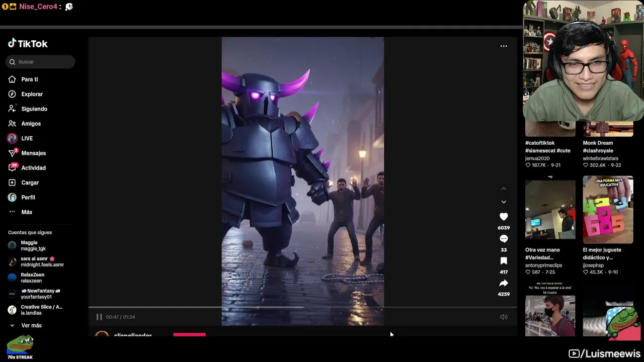Open Mensajes inbox
The image size is (644, 362).
point(33,153)
